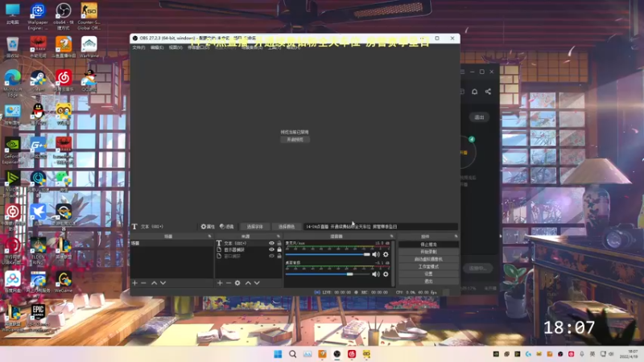
Task: Adjust Mic/Aux volume slider
Action: (x=328, y=254)
